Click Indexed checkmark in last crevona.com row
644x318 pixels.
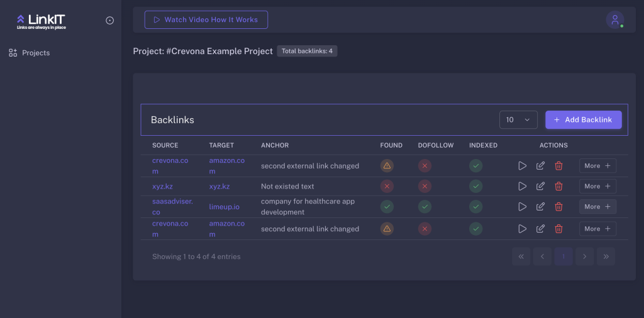coord(476,229)
